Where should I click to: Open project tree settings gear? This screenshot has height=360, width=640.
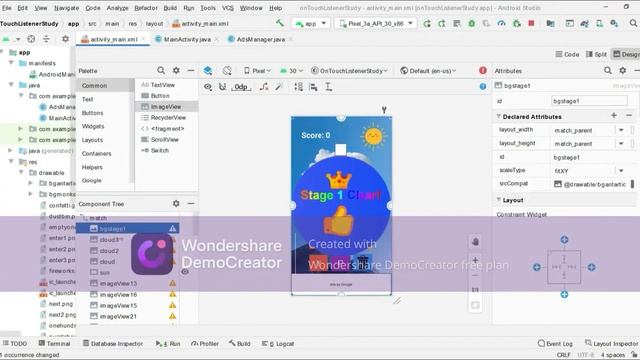pos(65,39)
